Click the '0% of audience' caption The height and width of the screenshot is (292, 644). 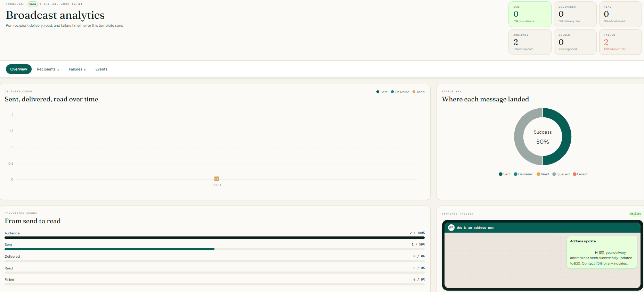coord(524,22)
